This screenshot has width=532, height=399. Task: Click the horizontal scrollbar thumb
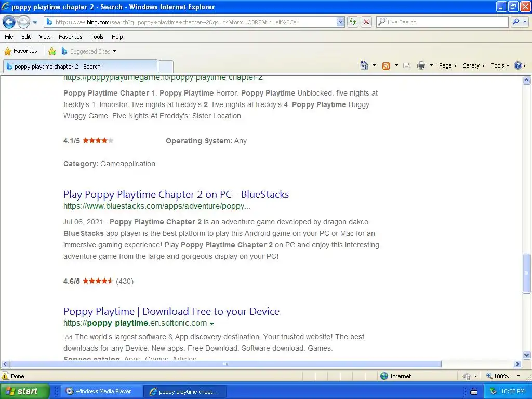(225, 364)
